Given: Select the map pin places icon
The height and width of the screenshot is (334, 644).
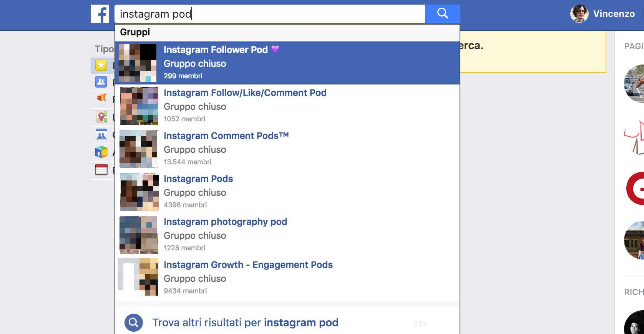Looking at the screenshot, I should point(101,117).
